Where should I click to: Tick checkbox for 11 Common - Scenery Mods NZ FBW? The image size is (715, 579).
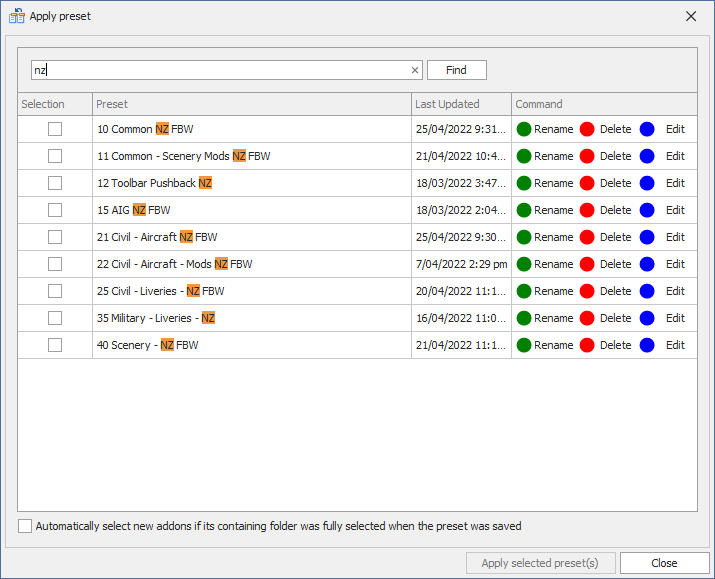click(x=55, y=156)
